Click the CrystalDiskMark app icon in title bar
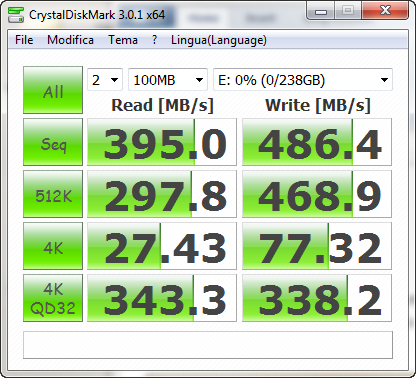 [16, 15]
